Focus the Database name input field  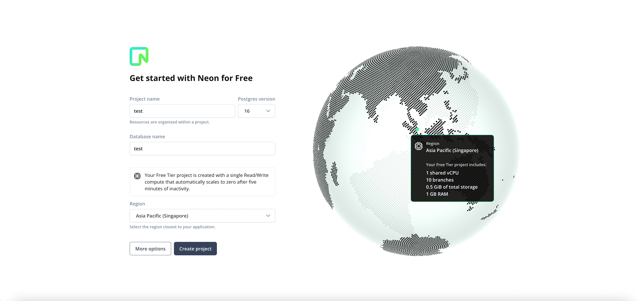click(202, 149)
